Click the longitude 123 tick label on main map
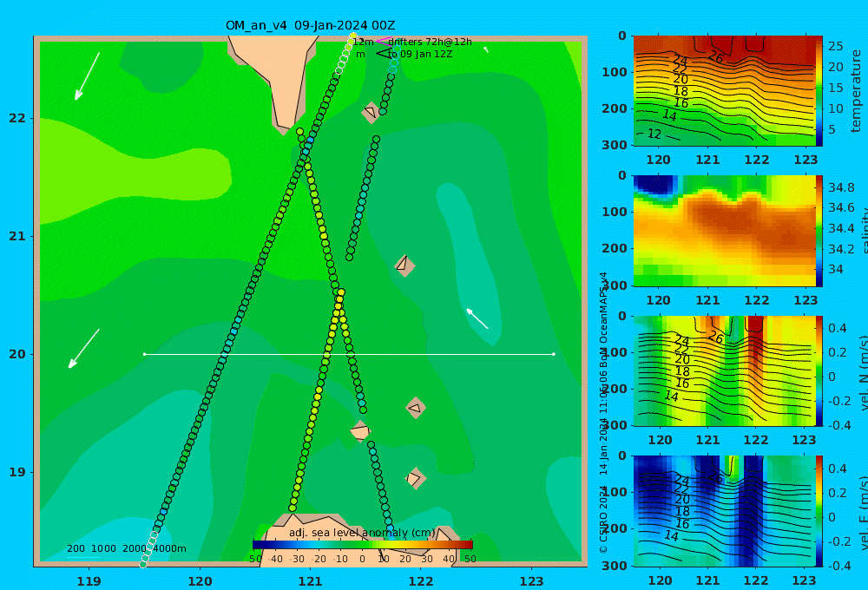The height and width of the screenshot is (590, 868). pos(533,581)
